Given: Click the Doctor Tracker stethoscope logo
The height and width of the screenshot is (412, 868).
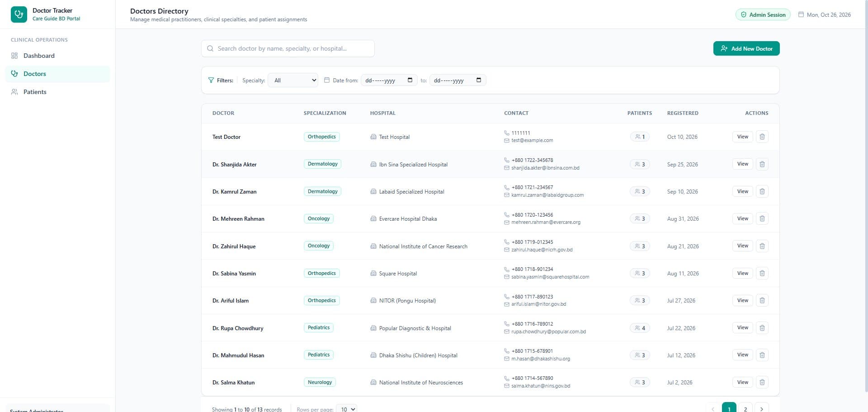Looking at the screenshot, I should pos(19,14).
